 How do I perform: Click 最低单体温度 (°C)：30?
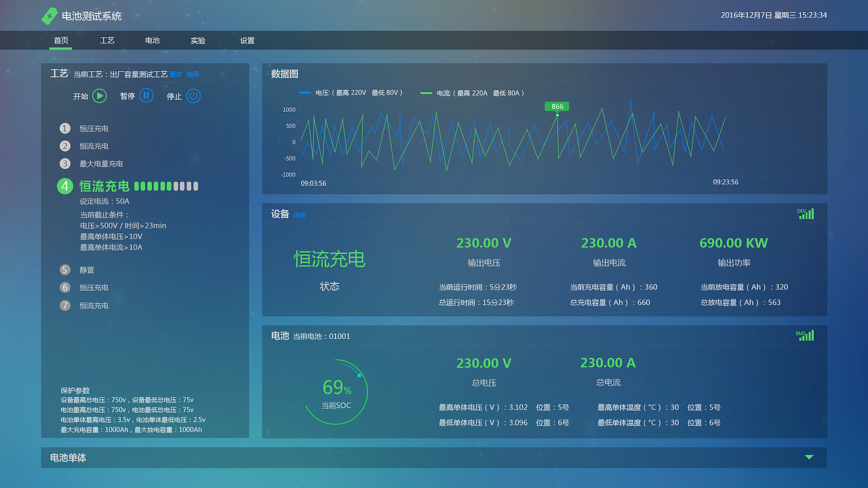(638, 423)
